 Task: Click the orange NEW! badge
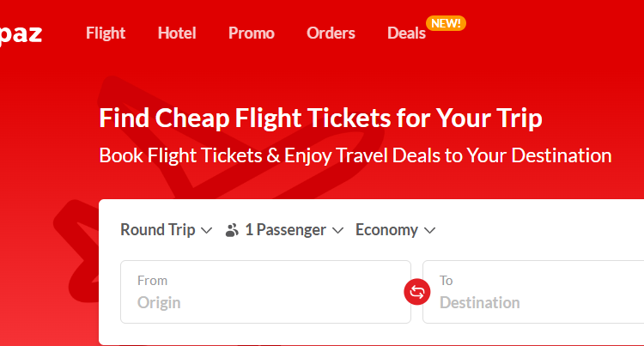point(447,23)
